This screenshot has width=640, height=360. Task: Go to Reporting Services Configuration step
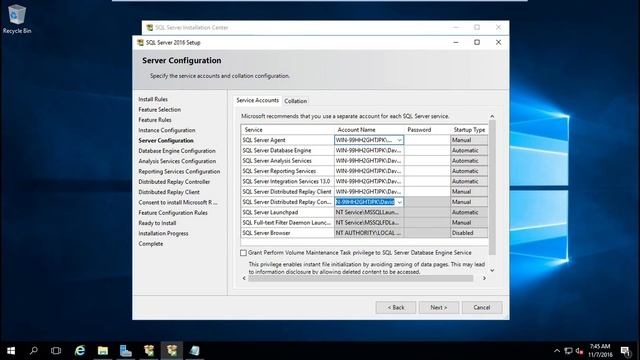(x=179, y=171)
